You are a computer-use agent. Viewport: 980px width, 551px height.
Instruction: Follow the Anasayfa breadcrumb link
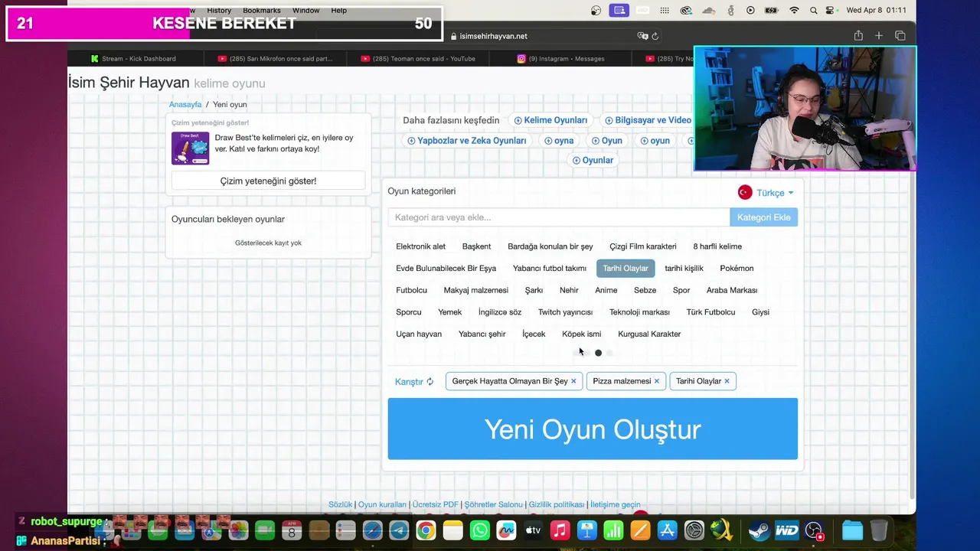click(x=185, y=104)
